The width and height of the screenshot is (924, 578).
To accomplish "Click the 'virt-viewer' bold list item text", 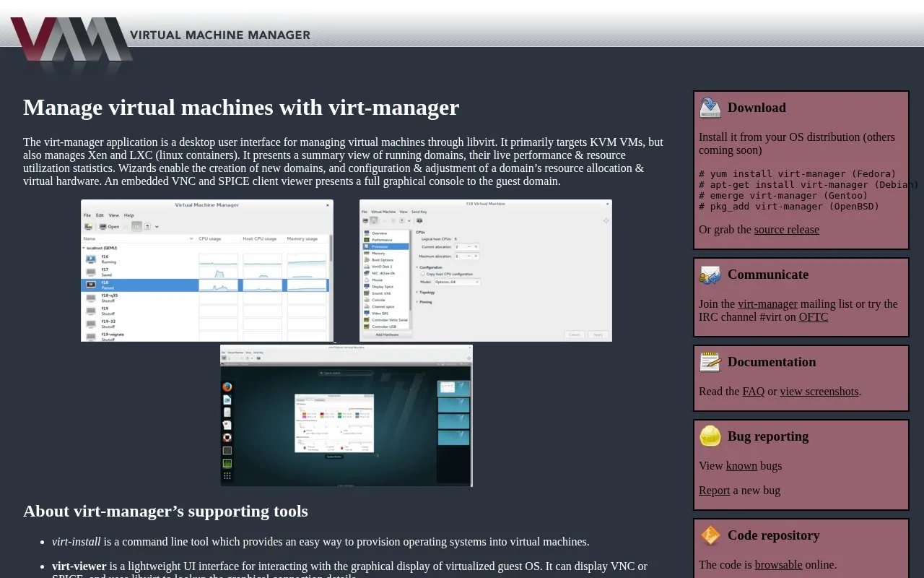I will click(x=79, y=566).
